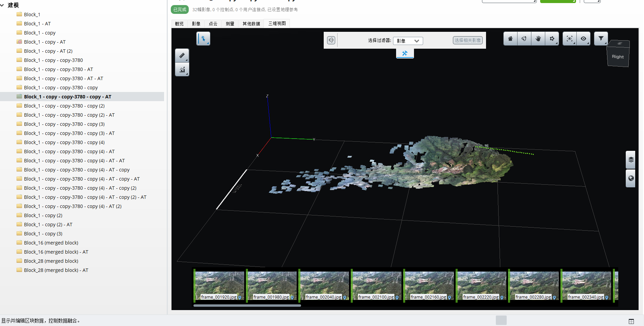Toggle the eye display visibility options
Image resolution: width=644 pixels, height=326 pixels.
coord(583,39)
